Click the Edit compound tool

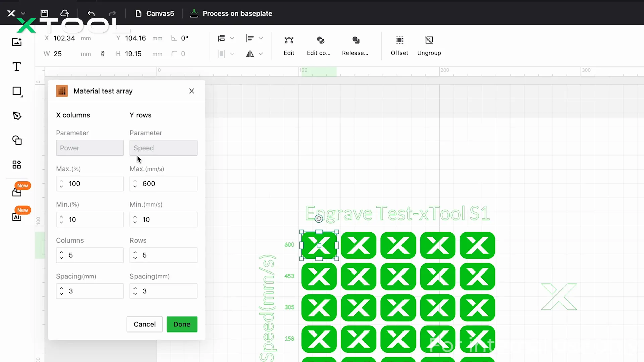click(319, 46)
